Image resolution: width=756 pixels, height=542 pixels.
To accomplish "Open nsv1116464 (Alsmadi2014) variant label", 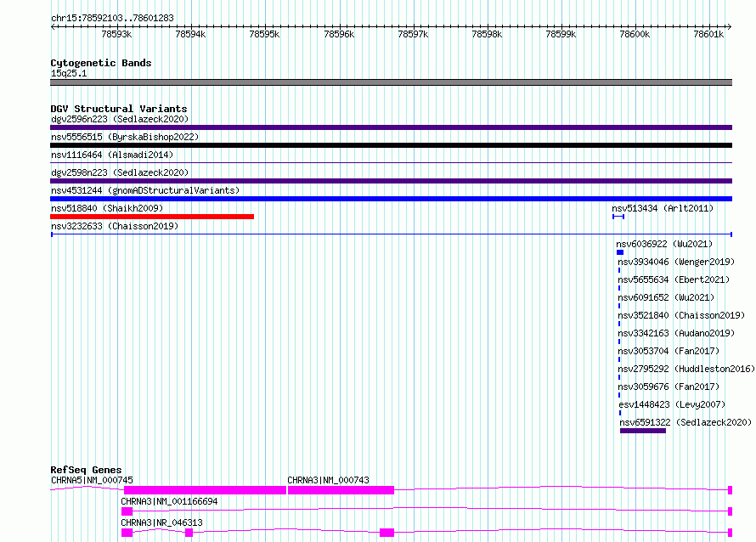I will click(112, 155).
